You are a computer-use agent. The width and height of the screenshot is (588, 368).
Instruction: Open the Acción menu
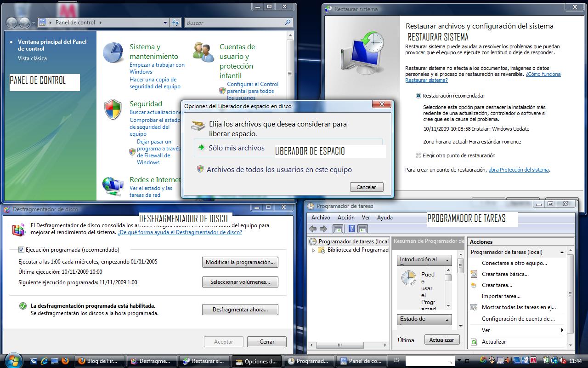point(346,218)
